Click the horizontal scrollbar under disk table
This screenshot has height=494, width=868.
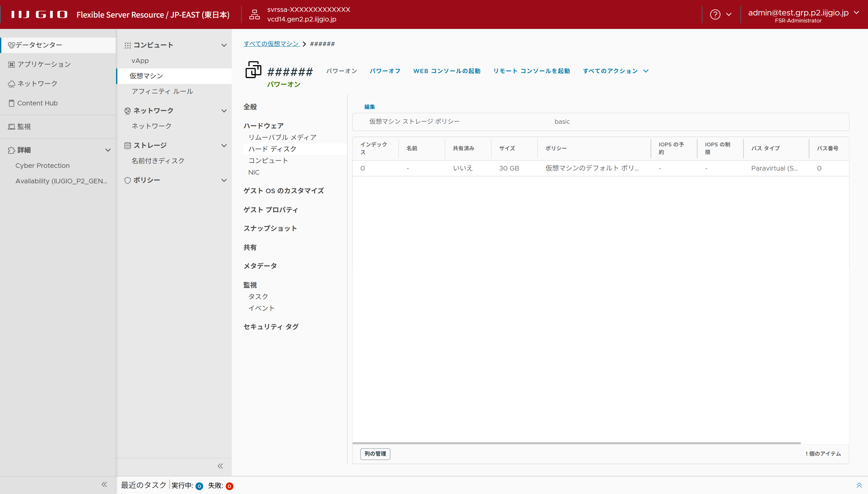[576, 443]
